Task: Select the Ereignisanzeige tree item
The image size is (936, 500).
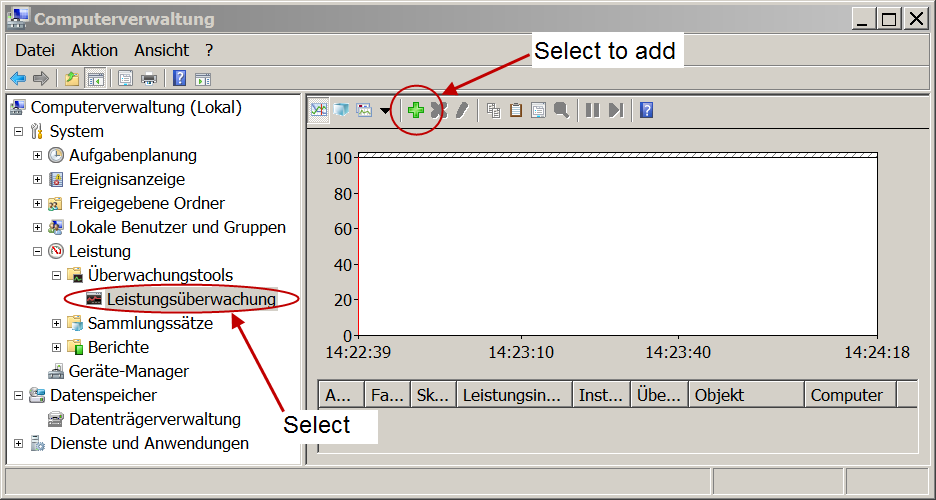Action: 127,179
